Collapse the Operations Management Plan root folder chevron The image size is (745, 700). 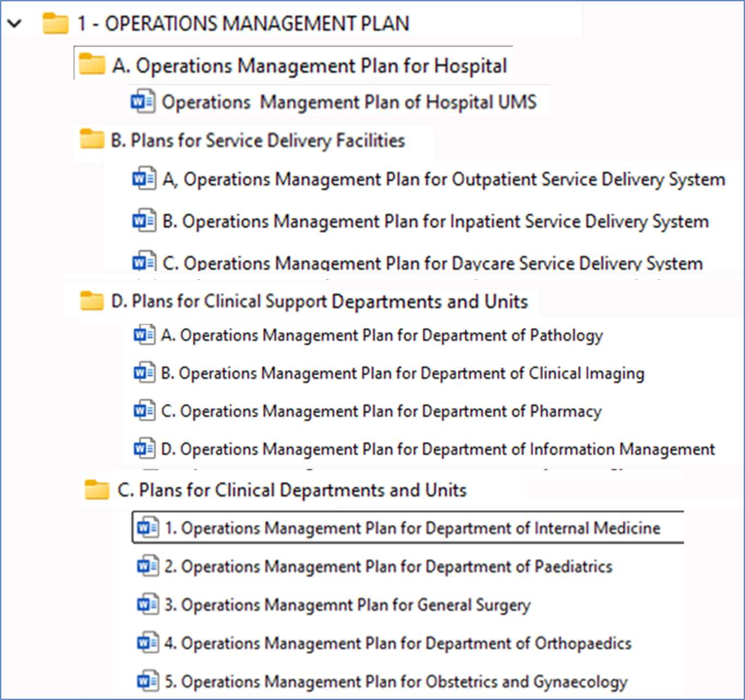click(14, 23)
